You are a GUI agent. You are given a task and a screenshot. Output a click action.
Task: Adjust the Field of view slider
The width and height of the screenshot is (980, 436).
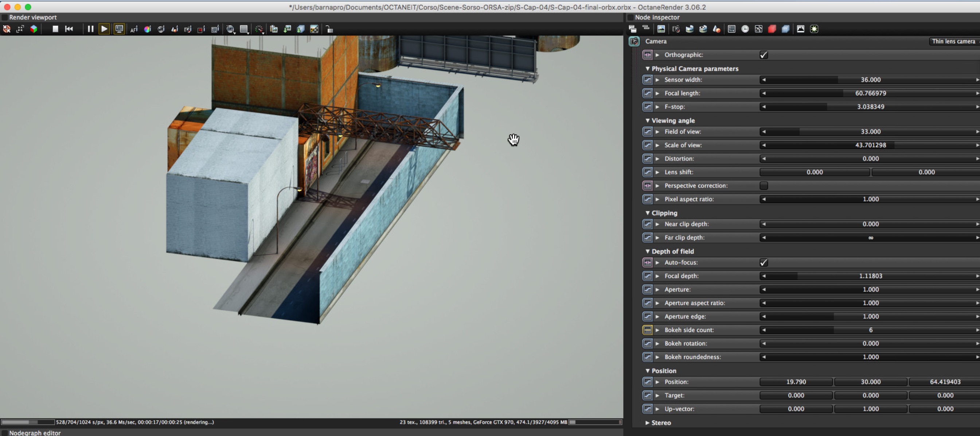pyautogui.click(x=870, y=131)
